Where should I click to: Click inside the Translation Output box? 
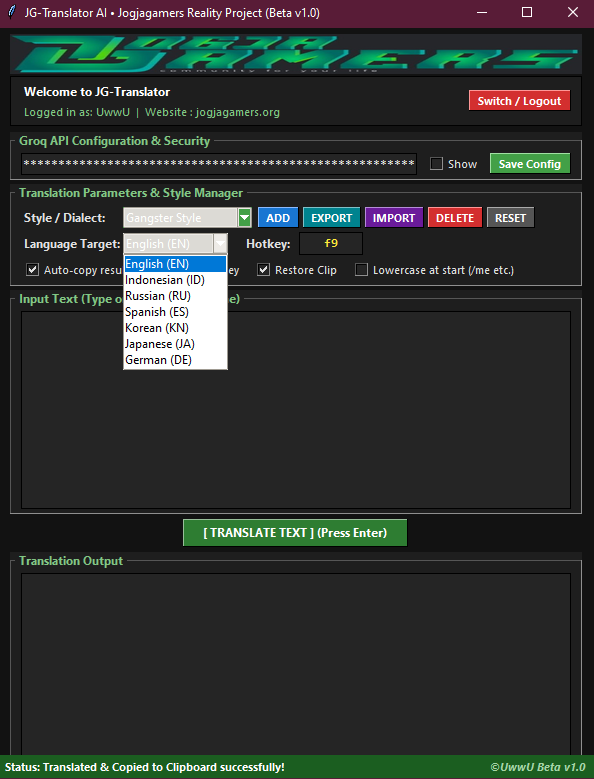pyautogui.click(x=296, y=664)
